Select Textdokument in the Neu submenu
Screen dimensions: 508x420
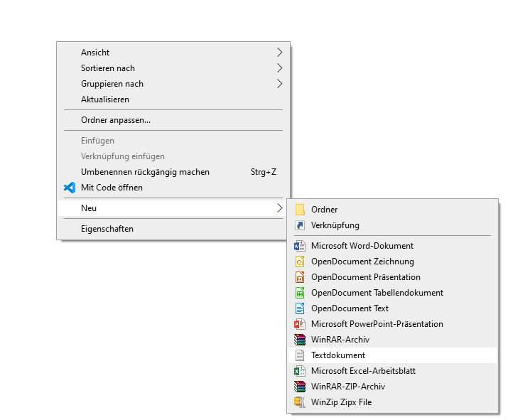pyautogui.click(x=392, y=355)
